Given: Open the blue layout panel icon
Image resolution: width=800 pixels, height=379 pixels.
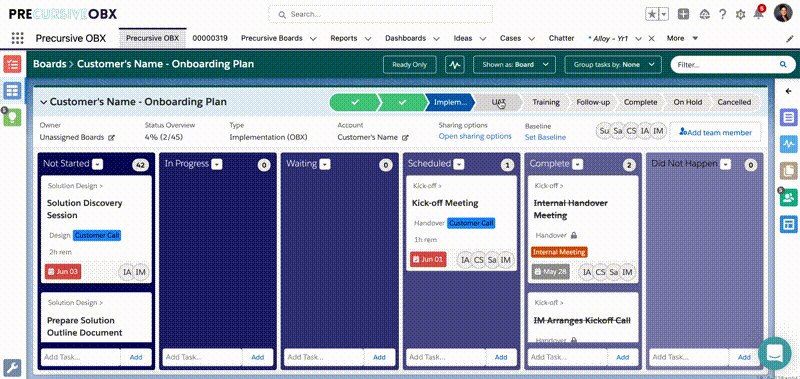Looking at the screenshot, I should coord(789,224).
